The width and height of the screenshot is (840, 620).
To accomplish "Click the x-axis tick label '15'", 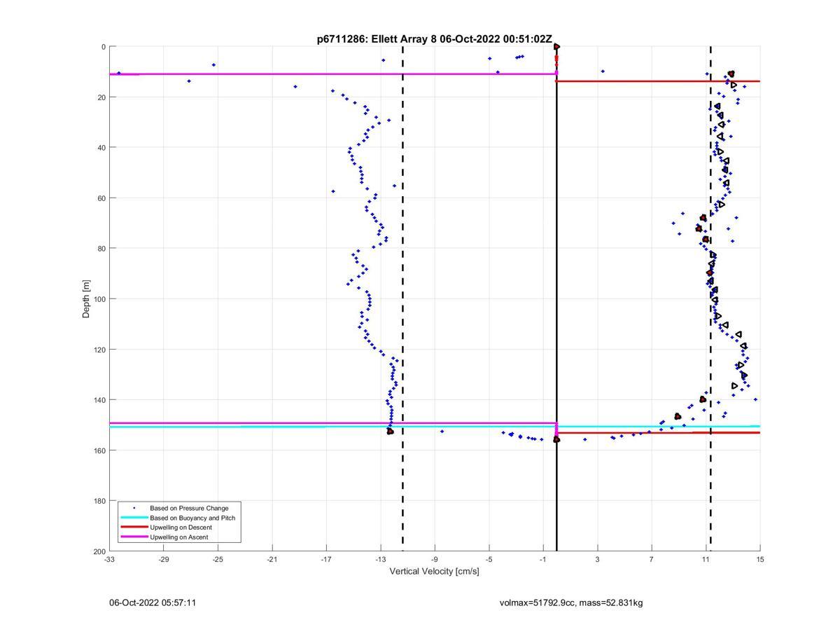I will (760, 559).
